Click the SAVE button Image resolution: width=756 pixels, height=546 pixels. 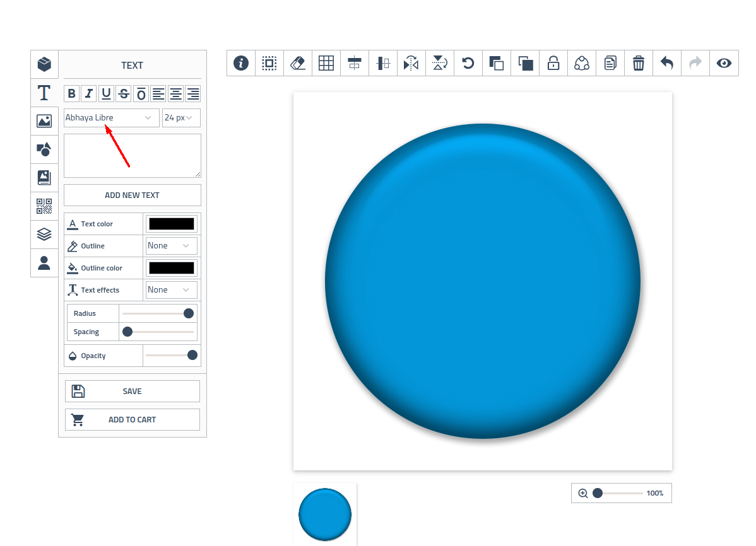point(132,392)
